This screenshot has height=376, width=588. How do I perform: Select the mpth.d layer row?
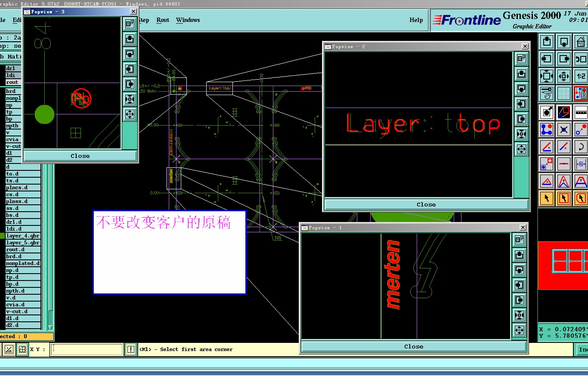(23, 291)
